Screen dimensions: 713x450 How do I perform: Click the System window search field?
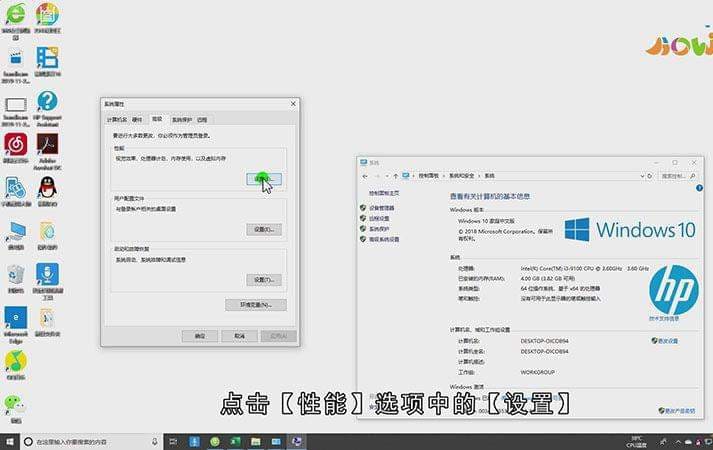677,176
